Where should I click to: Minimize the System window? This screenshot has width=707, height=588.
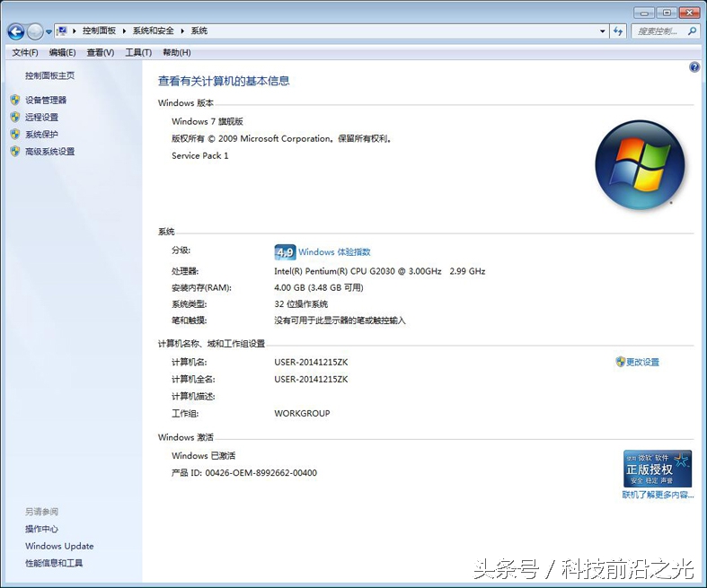pos(644,13)
